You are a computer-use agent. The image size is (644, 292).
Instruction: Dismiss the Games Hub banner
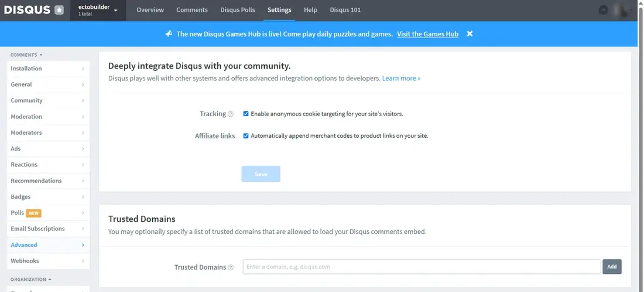tap(470, 34)
